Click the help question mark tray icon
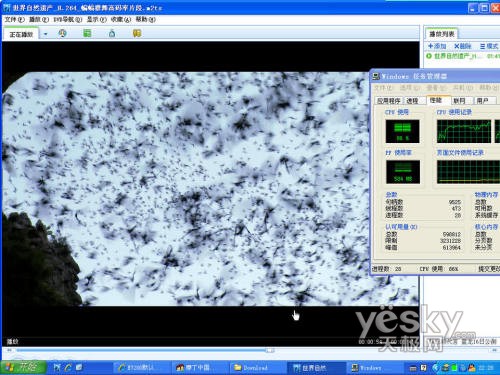500x375 pixels. click(x=424, y=368)
